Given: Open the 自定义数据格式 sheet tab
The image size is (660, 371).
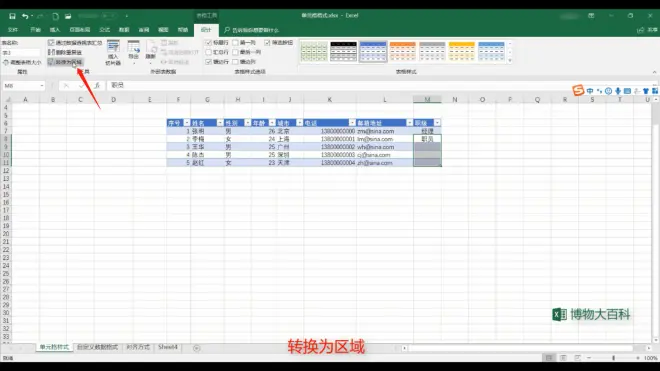Looking at the screenshot, I should pyautogui.click(x=97, y=347).
